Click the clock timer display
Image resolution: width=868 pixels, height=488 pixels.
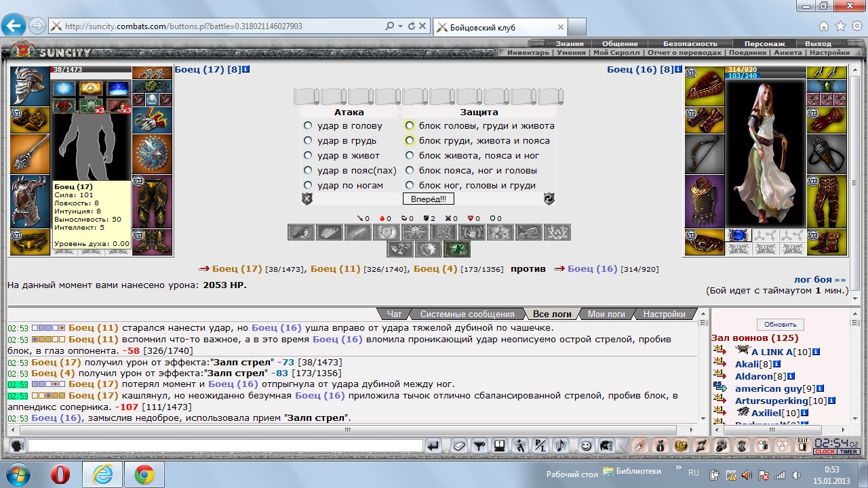(836, 445)
